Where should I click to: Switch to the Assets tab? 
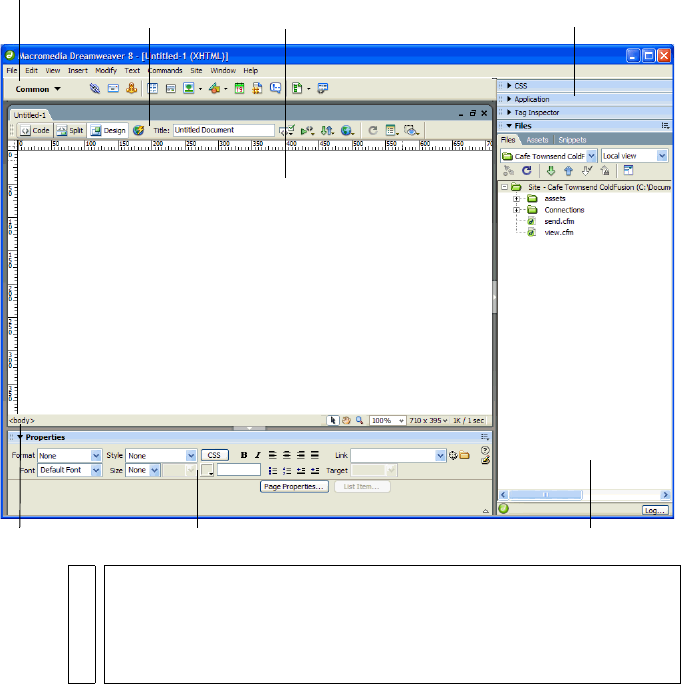[x=537, y=140]
